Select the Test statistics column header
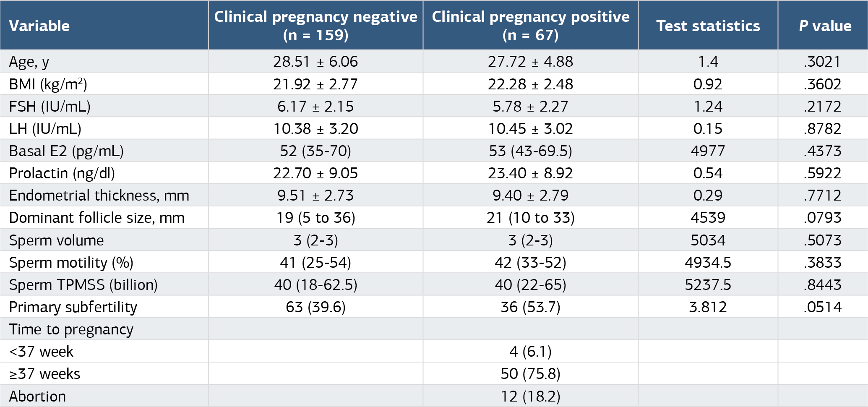The height and width of the screenshot is (407, 868). tap(708, 26)
